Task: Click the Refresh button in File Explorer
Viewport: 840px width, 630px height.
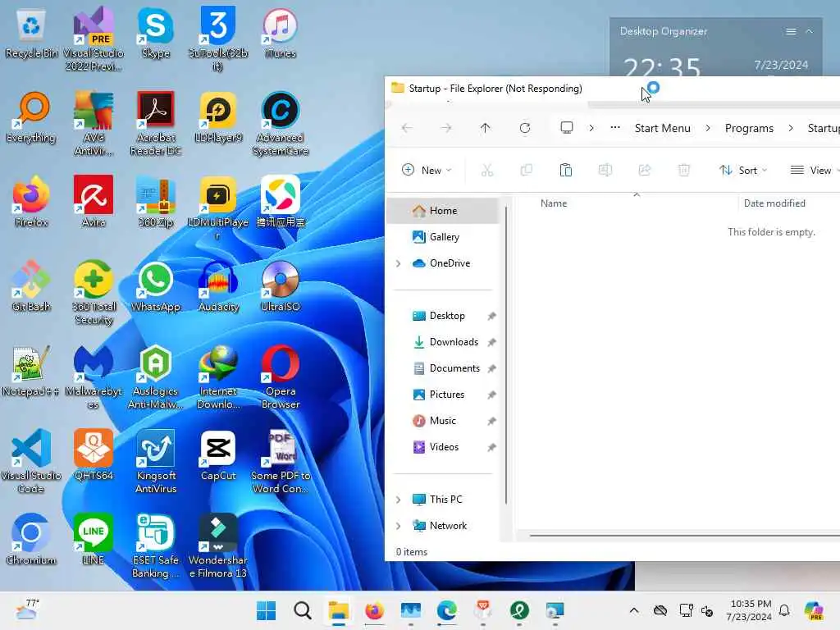Action: [x=525, y=128]
